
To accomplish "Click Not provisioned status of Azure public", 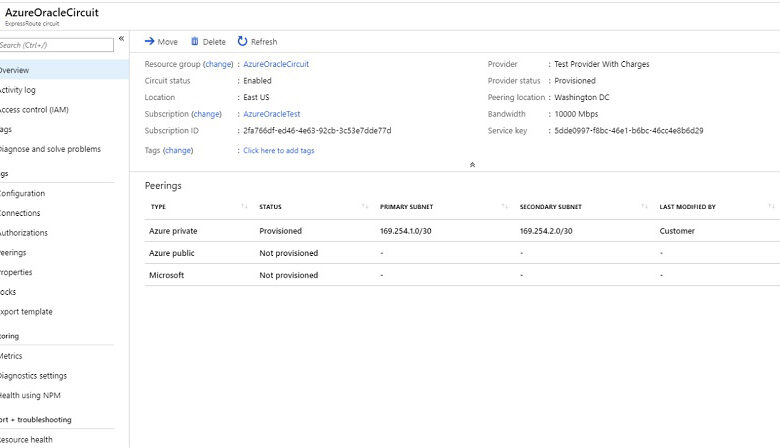I will pos(289,253).
